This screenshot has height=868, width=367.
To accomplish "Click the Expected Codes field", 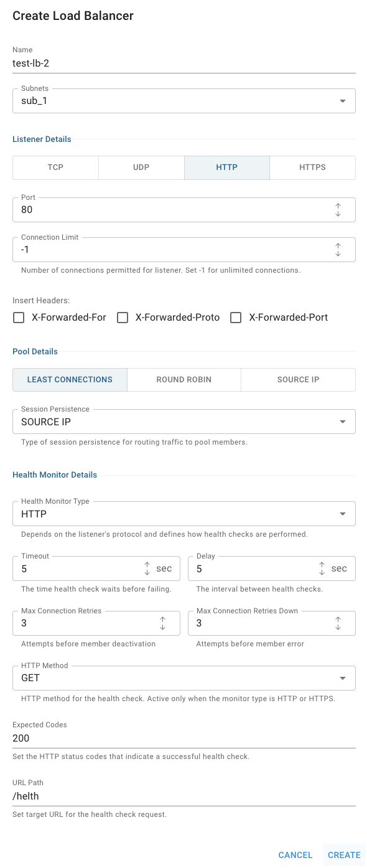I will (x=184, y=738).
